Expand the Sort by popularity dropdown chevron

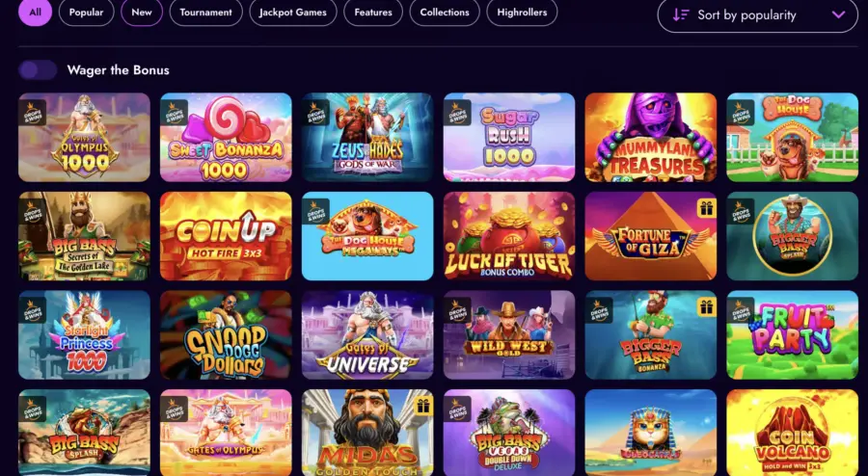(839, 14)
